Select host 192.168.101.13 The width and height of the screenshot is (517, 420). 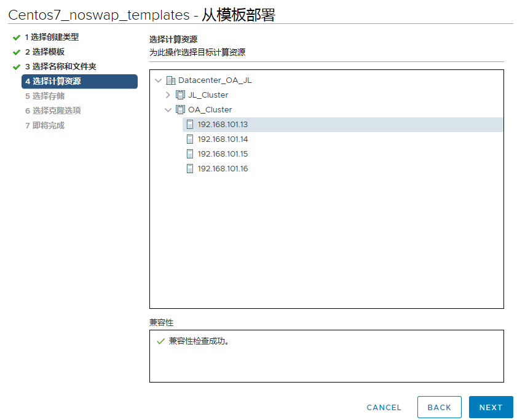(x=342, y=125)
